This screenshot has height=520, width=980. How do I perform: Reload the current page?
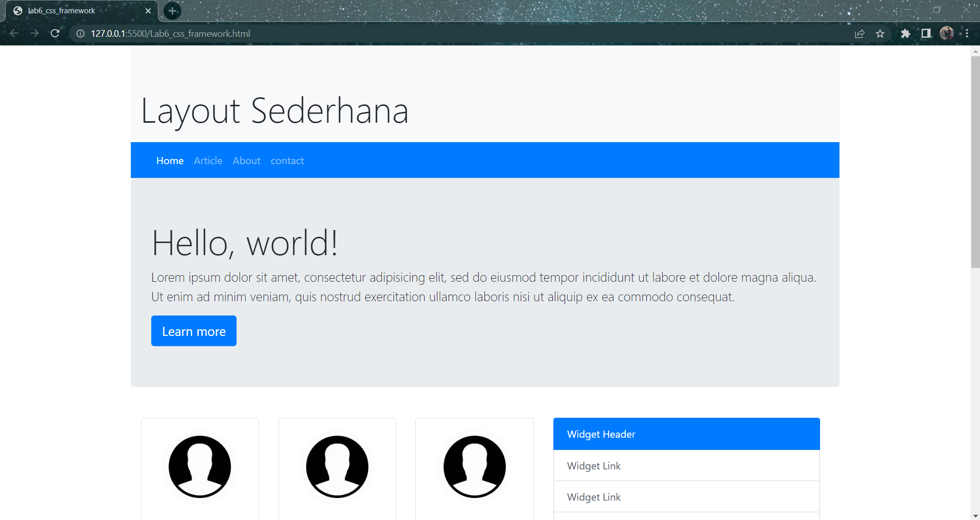(55, 33)
